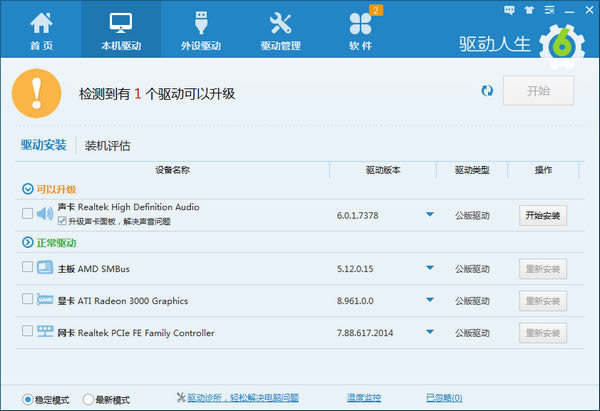Open version dropdown for ATI Radeon 8.961.0.0
The width and height of the screenshot is (600, 411).
429,300
